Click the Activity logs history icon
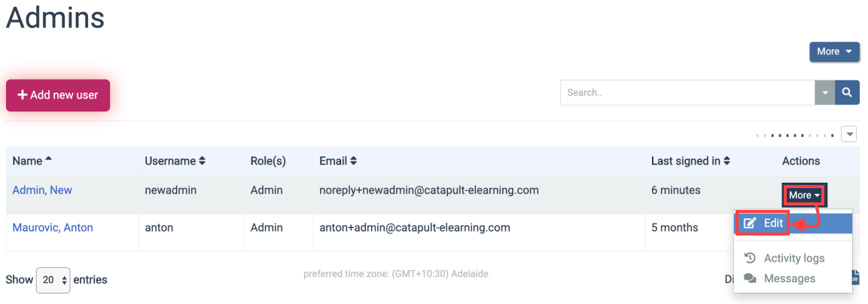The width and height of the screenshot is (868, 304). (750, 258)
